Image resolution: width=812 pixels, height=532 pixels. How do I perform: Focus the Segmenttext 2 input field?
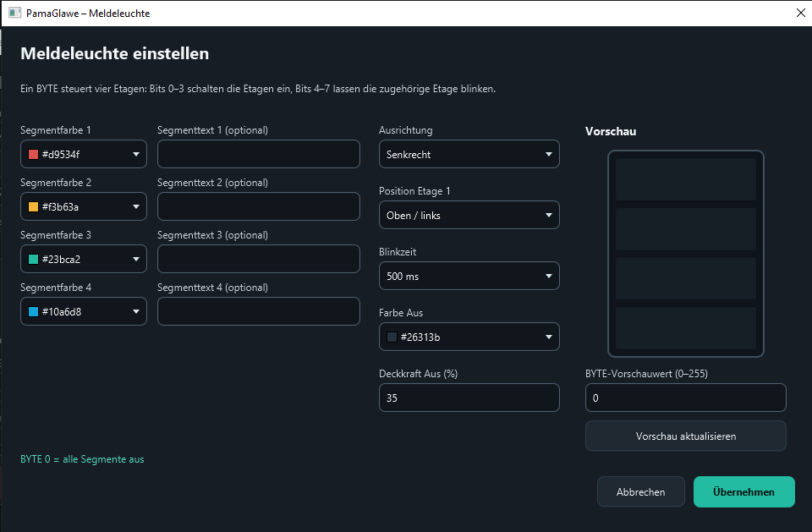tap(259, 206)
